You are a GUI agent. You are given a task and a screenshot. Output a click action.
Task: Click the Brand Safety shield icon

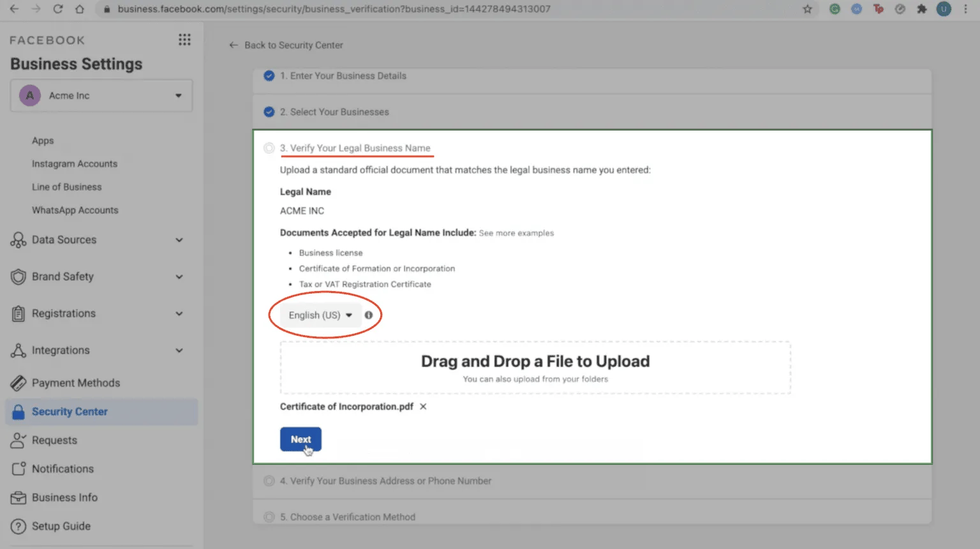pos(19,276)
